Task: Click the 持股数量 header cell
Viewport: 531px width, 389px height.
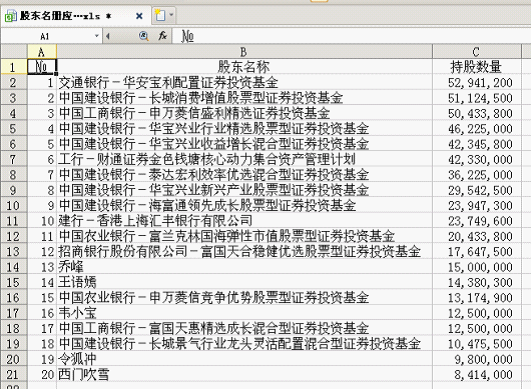Action: tap(476, 67)
